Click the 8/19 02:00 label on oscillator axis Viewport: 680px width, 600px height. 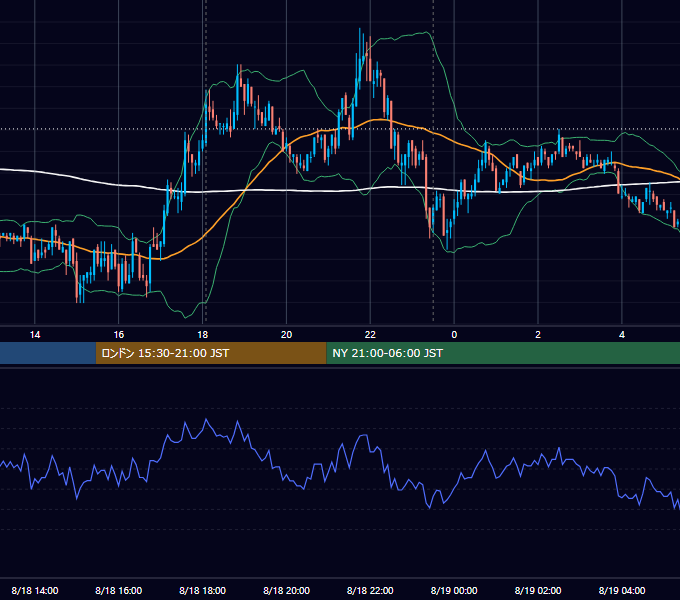(538, 590)
